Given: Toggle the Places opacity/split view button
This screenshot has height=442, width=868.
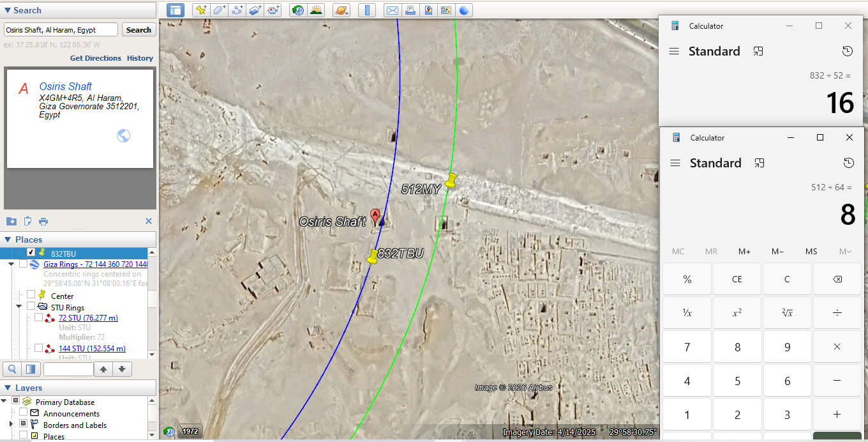Looking at the screenshot, I should 30,369.
